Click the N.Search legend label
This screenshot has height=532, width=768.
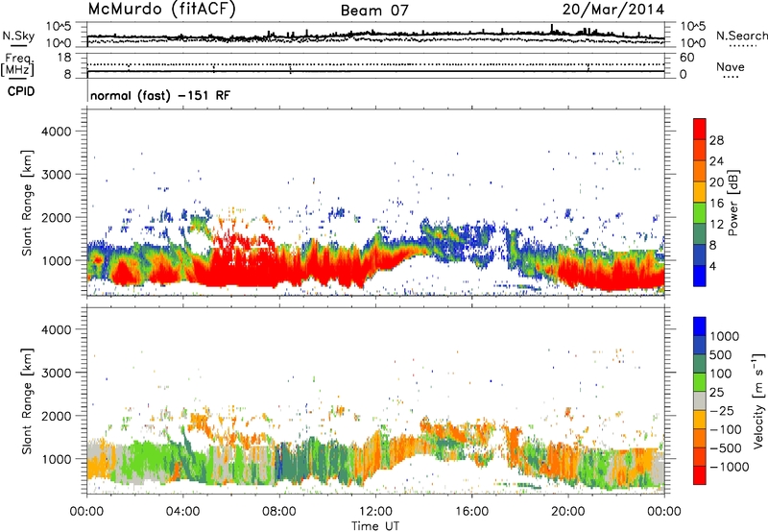tap(741, 36)
